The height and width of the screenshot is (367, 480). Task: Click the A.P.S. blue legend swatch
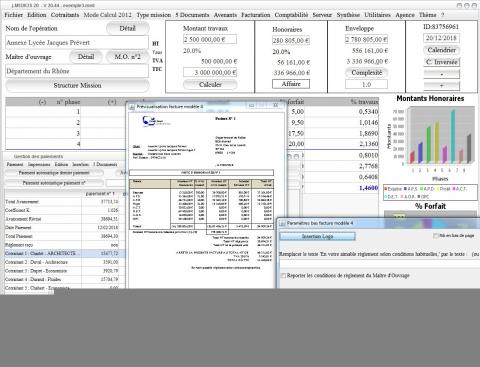click(x=405, y=189)
